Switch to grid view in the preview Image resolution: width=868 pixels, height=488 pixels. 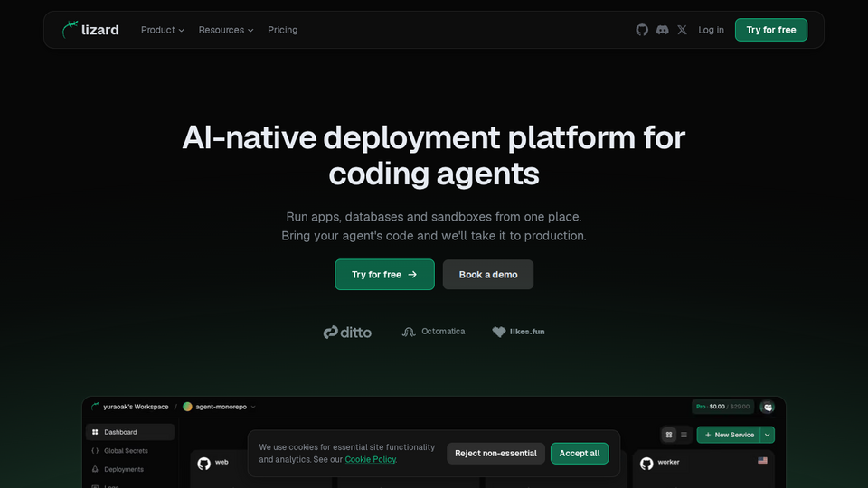(x=669, y=435)
